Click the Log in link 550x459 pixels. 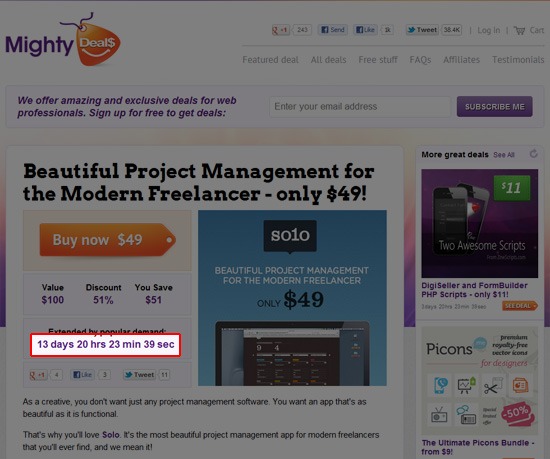click(489, 31)
